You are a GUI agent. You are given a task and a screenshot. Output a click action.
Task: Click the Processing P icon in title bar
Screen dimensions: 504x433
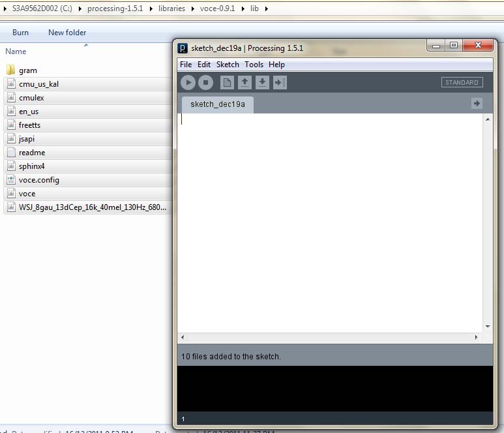point(183,48)
